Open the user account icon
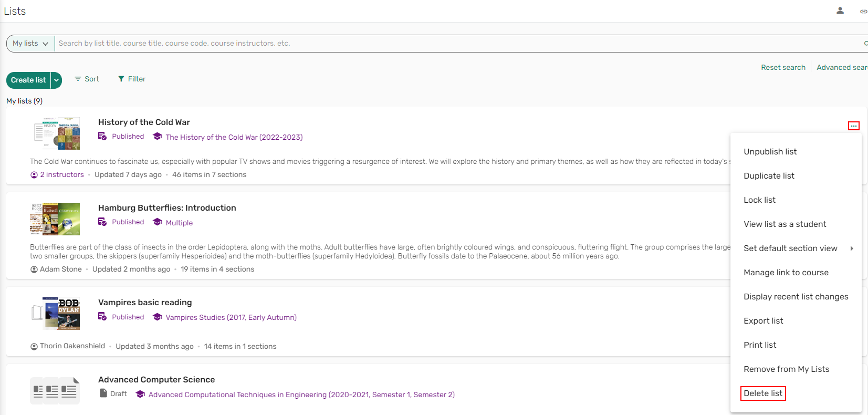This screenshot has width=868, height=415. click(x=840, y=11)
